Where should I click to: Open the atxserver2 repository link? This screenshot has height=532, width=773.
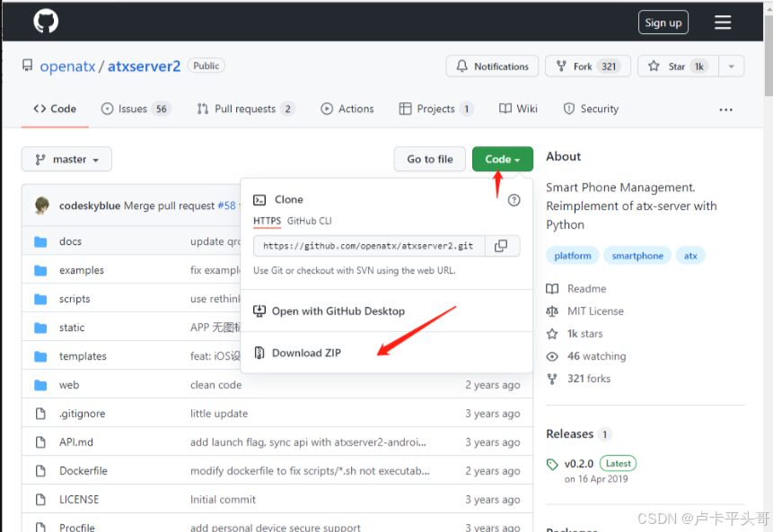144,66
